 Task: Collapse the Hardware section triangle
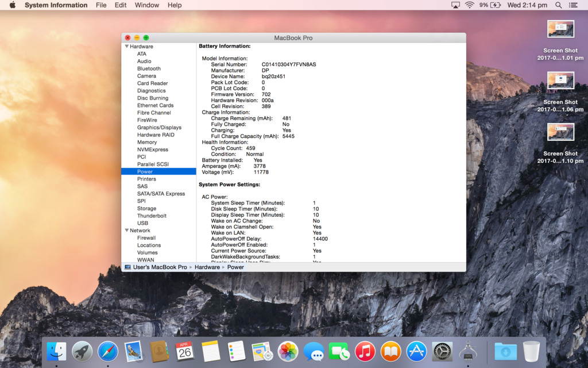(x=127, y=46)
